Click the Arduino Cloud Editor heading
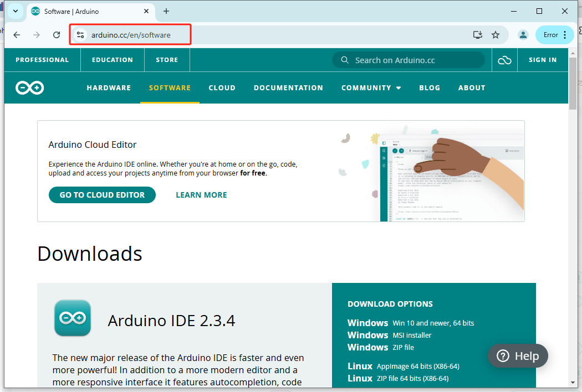 point(93,145)
